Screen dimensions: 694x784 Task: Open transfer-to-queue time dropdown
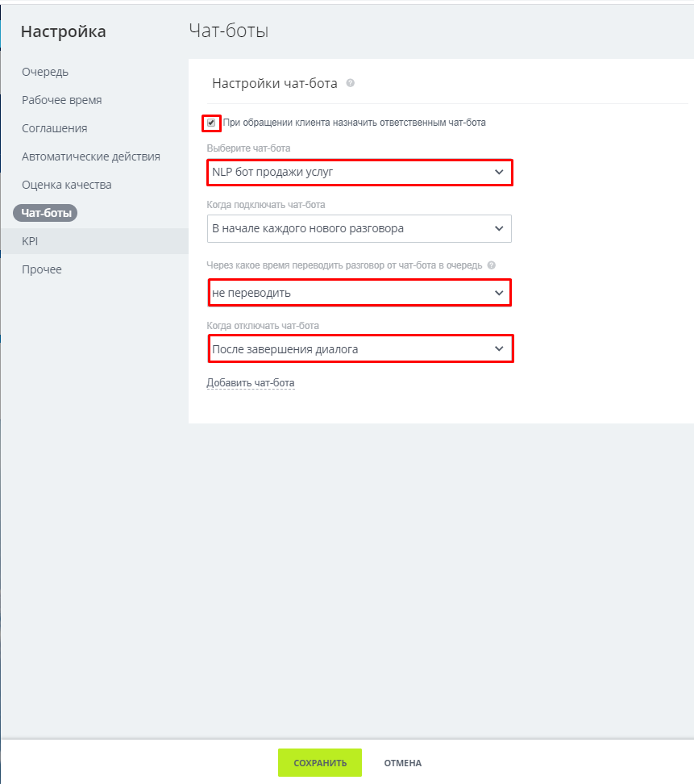[x=359, y=293]
